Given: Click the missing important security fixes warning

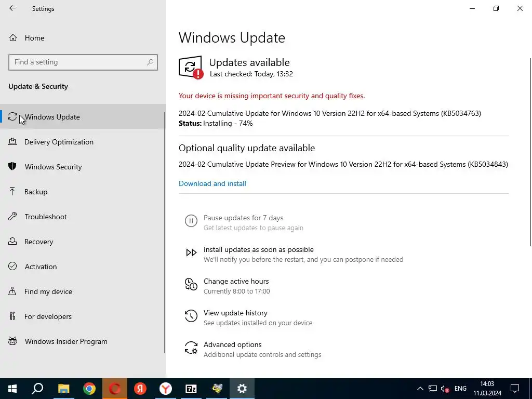Looking at the screenshot, I should [x=272, y=96].
